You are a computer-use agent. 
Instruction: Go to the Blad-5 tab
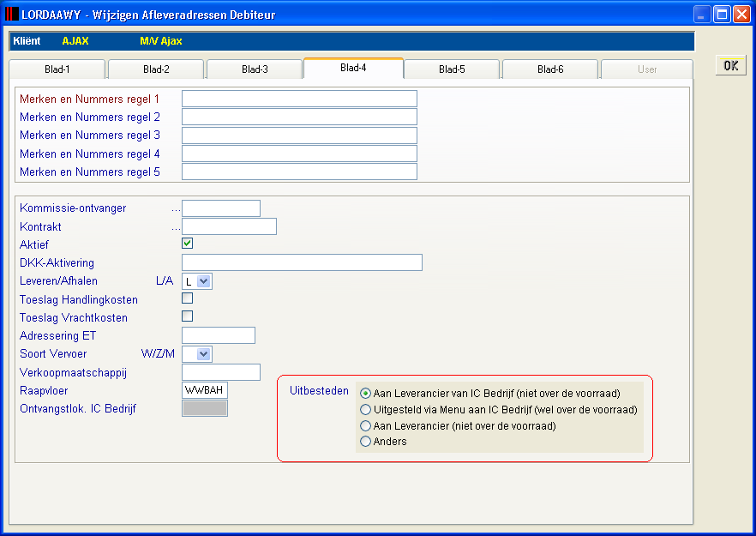[452, 69]
